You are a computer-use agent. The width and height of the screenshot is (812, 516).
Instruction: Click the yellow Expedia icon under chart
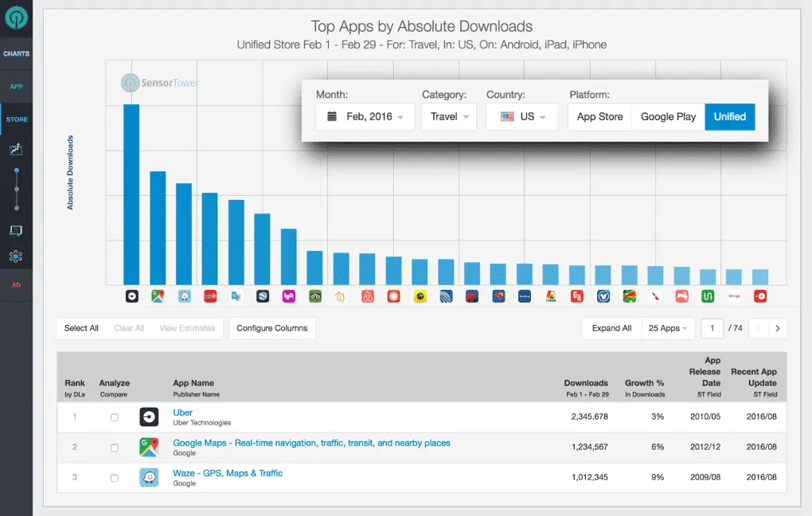[x=420, y=296]
